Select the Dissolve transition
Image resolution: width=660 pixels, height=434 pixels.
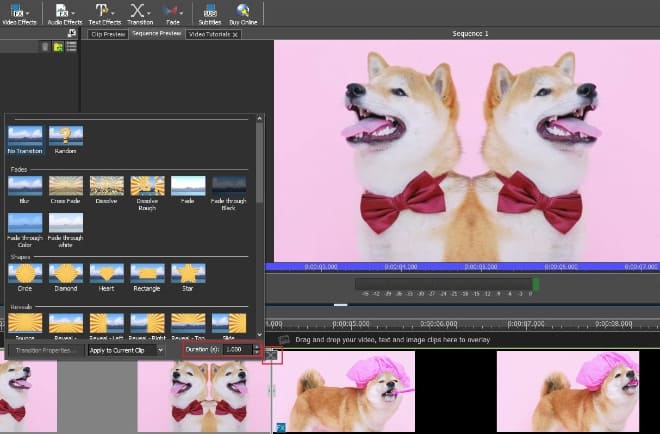106,190
